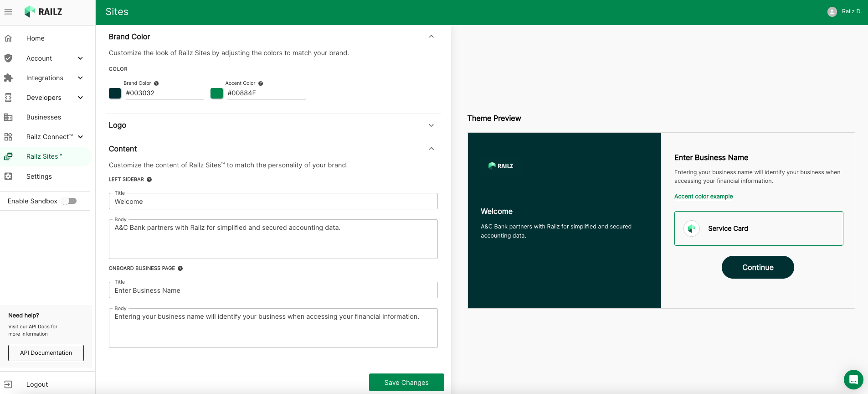Click the Home house icon
This screenshot has width=868, height=394.
8,38
